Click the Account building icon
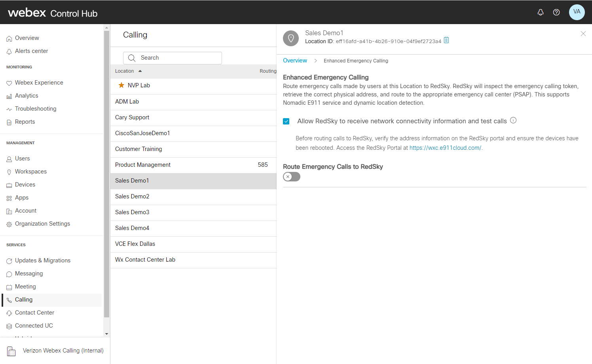This screenshot has width=592, height=364. tap(9, 211)
